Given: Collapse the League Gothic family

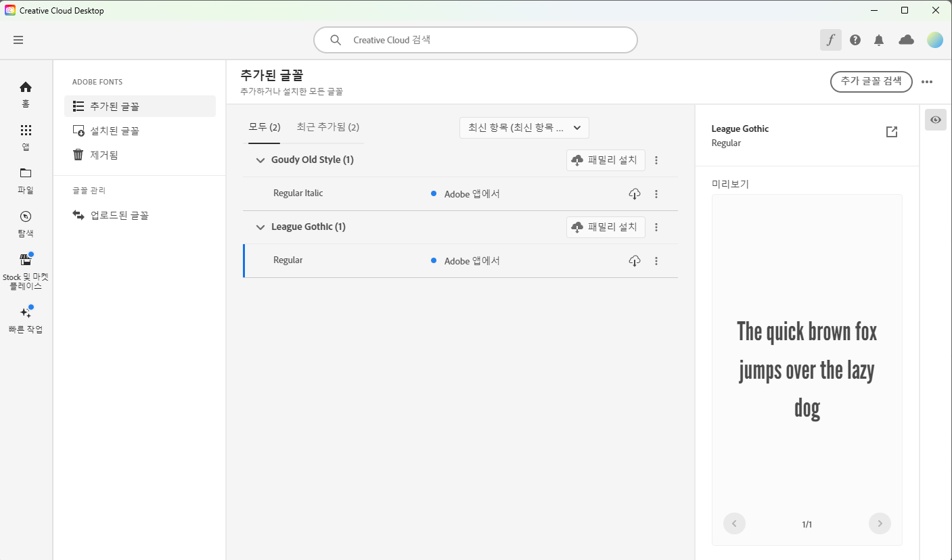Looking at the screenshot, I should tap(260, 227).
